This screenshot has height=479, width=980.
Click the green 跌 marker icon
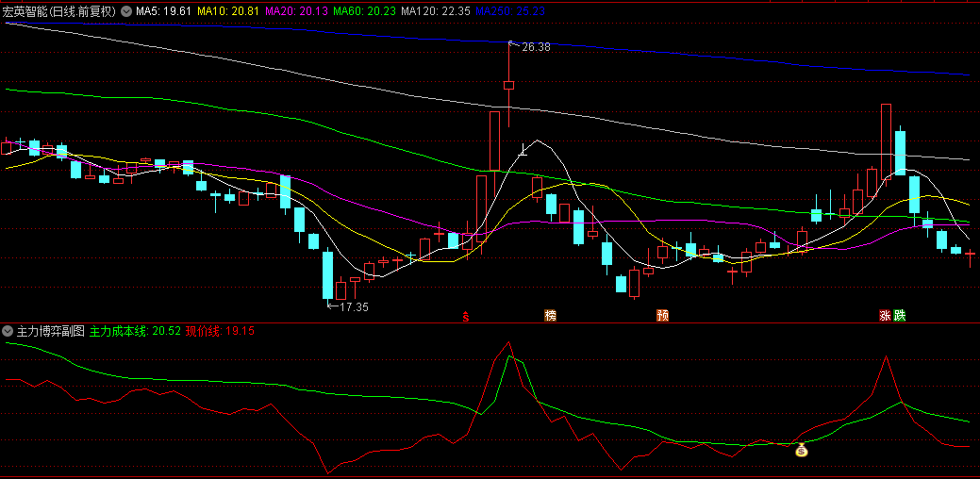(x=900, y=315)
